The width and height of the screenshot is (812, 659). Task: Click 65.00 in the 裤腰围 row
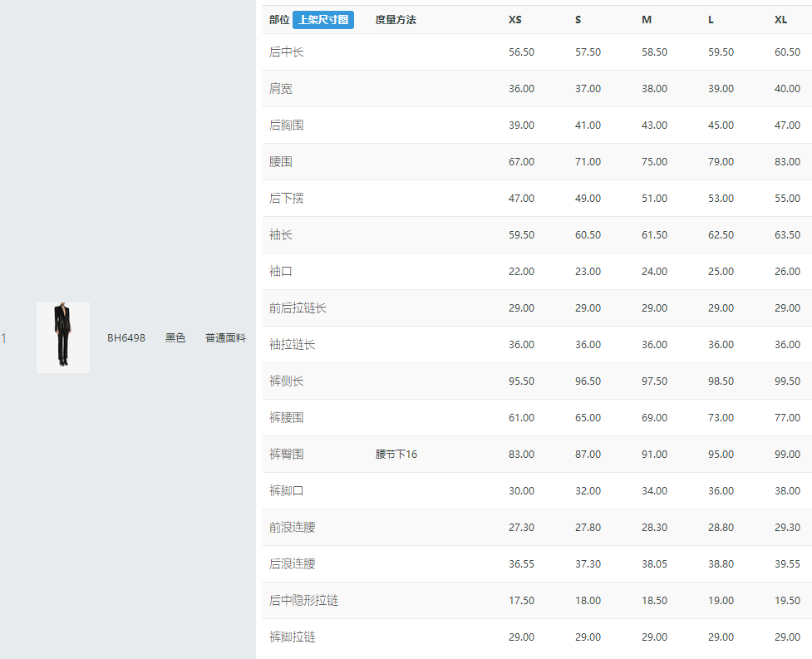(588, 418)
